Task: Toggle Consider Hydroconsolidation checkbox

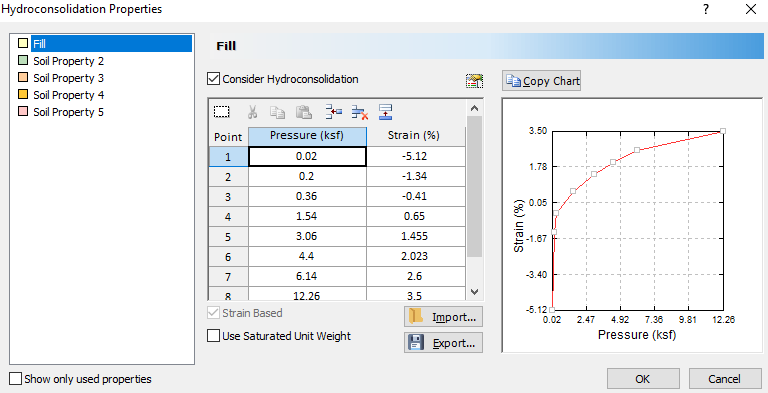Action: pyautogui.click(x=213, y=79)
